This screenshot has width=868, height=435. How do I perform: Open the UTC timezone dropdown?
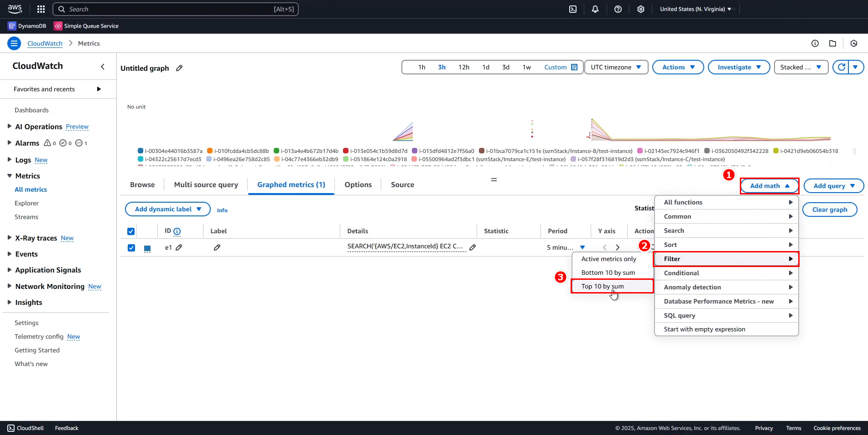pos(616,67)
